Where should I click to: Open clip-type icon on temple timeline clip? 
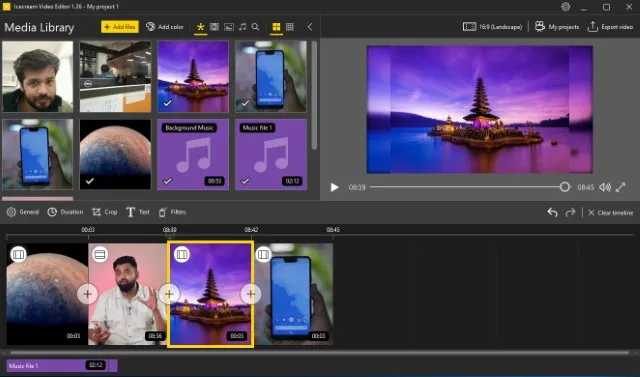coord(182,254)
